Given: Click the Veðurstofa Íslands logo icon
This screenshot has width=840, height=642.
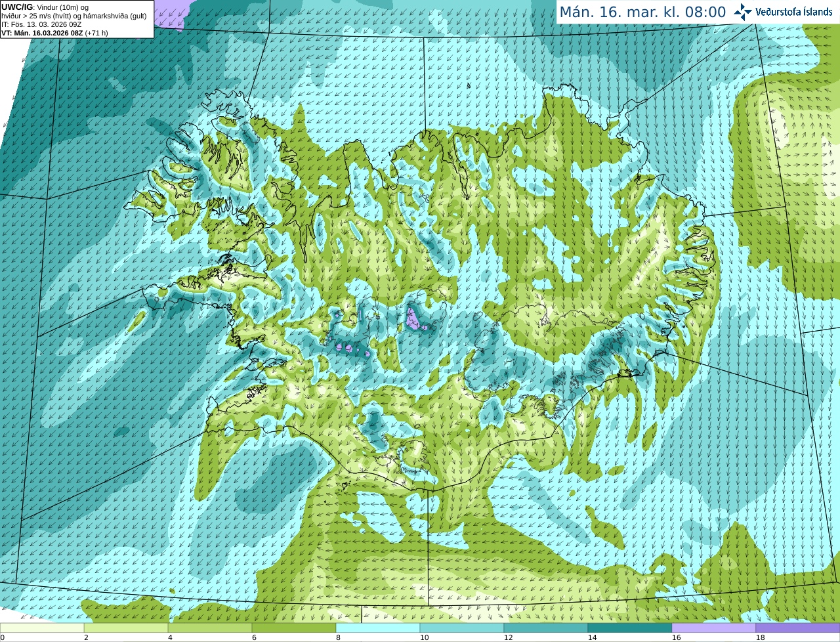Looking at the screenshot, I should (743, 12).
